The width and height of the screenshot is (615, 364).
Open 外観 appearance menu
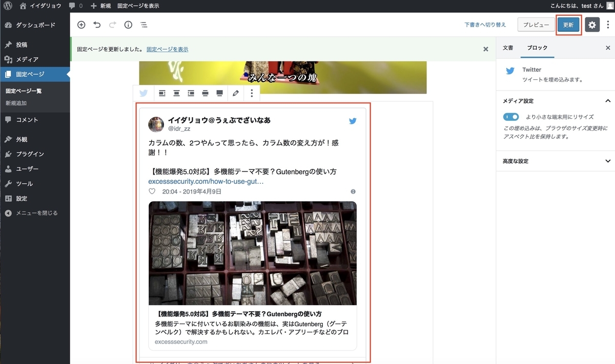(x=35, y=139)
